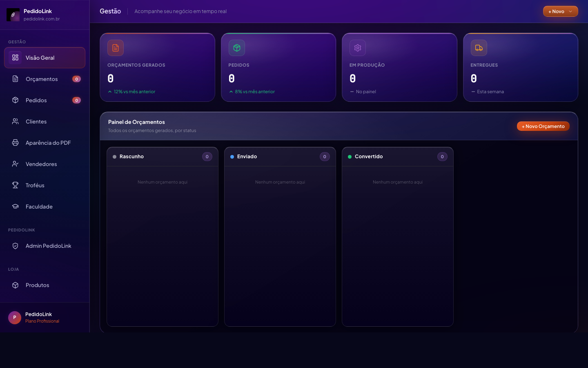Click 'Nenhum orçamento aqui' in Convertido column
This screenshot has height=368, width=588.
(398, 182)
